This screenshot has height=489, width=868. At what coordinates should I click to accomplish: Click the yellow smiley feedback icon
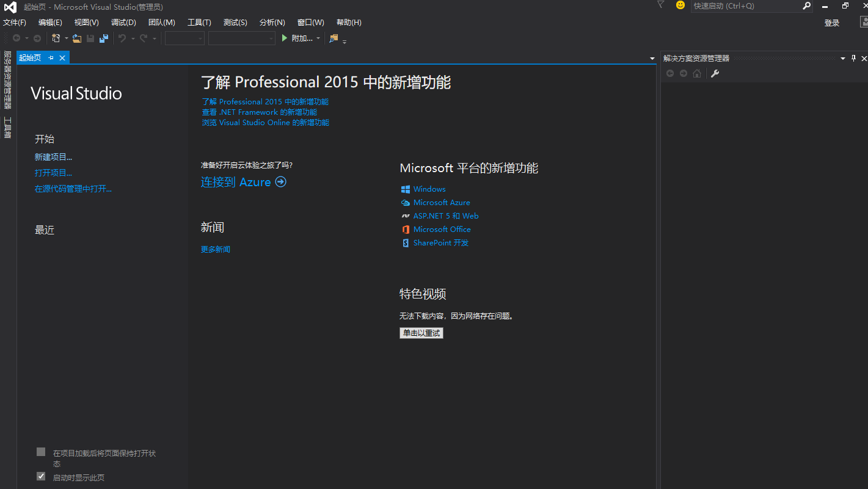[x=680, y=5]
